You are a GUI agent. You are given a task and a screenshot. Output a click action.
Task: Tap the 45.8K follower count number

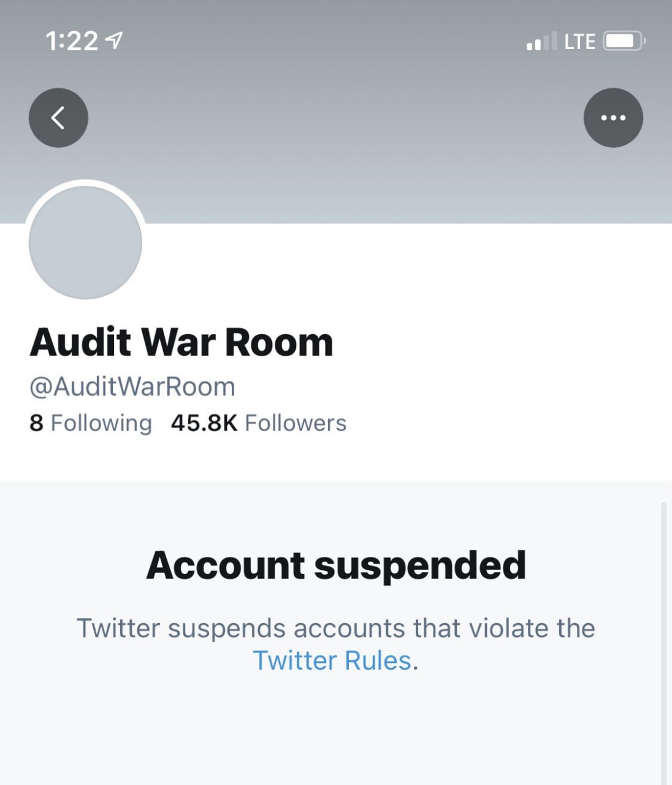(204, 423)
